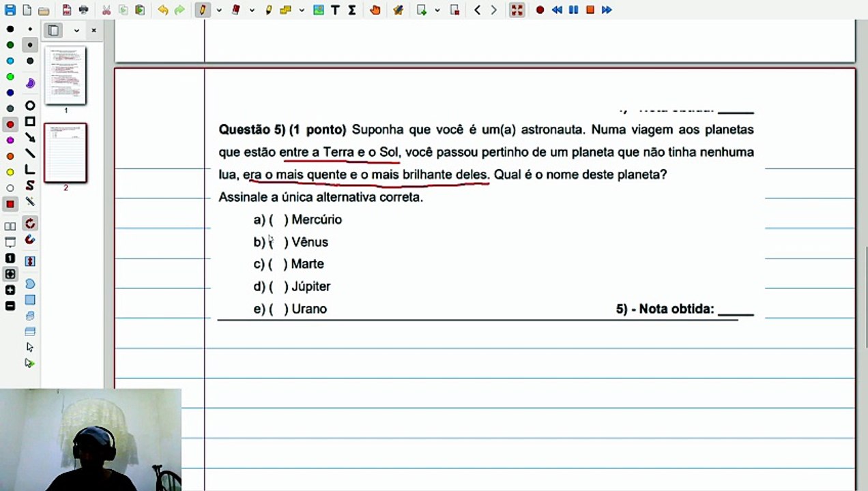The height and width of the screenshot is (491, 868).
Task: Create a new blank document
Action: (x=27, y=10)
